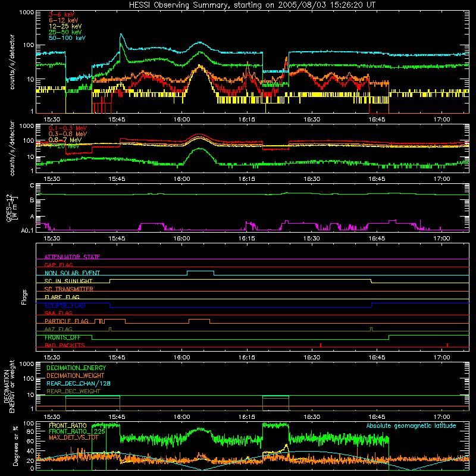
Task: Select the 3-6 keV legend label
Action: (62, 14)
